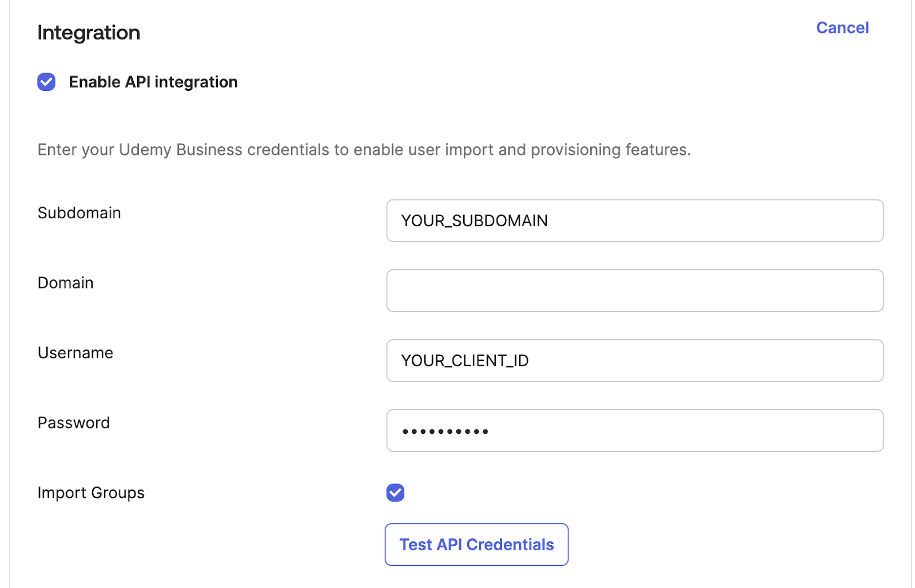Click on the YOUR_SUBDOMAIN text value
Screen dimensions: 915x588
point(474,221)
